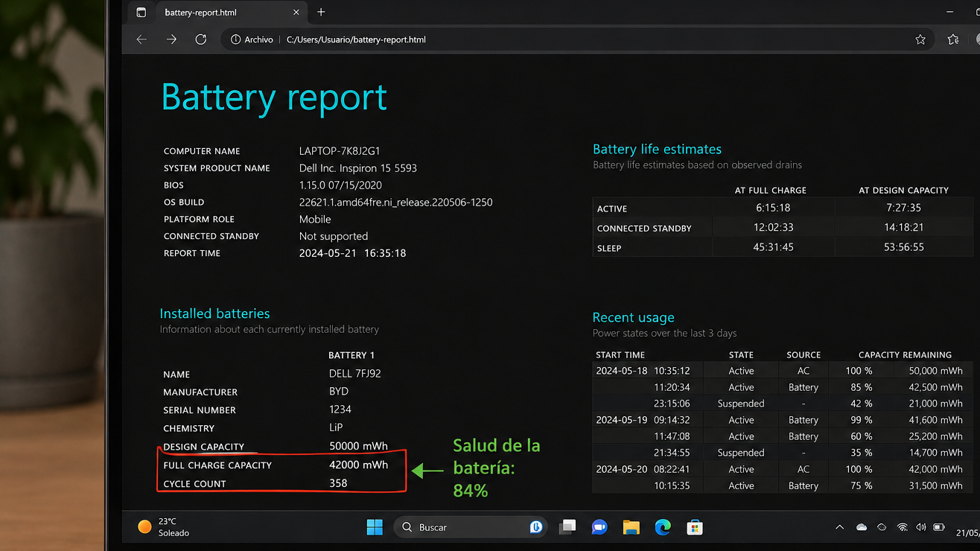Select the start time 2024-05-18 10:35:12
This screenshot has height=551, width=980.
[x=643, y=371]
